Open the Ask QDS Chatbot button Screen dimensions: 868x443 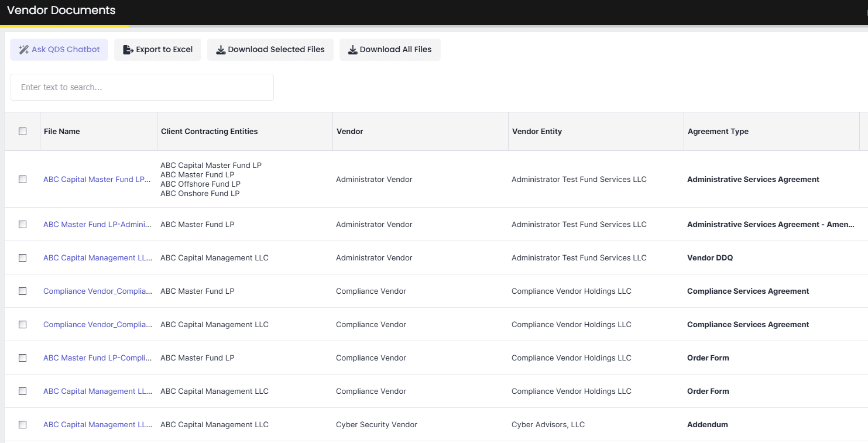click(x=59, y=50)
